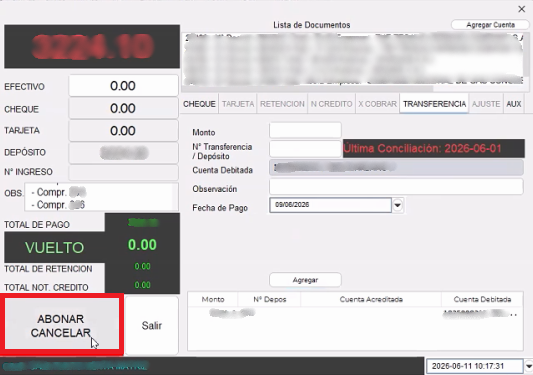The height and width of the screenshot is (375, 533).
Task: Click the Cuenta Debitada column header
Action: pyautogui.click(x=482, y=299)
